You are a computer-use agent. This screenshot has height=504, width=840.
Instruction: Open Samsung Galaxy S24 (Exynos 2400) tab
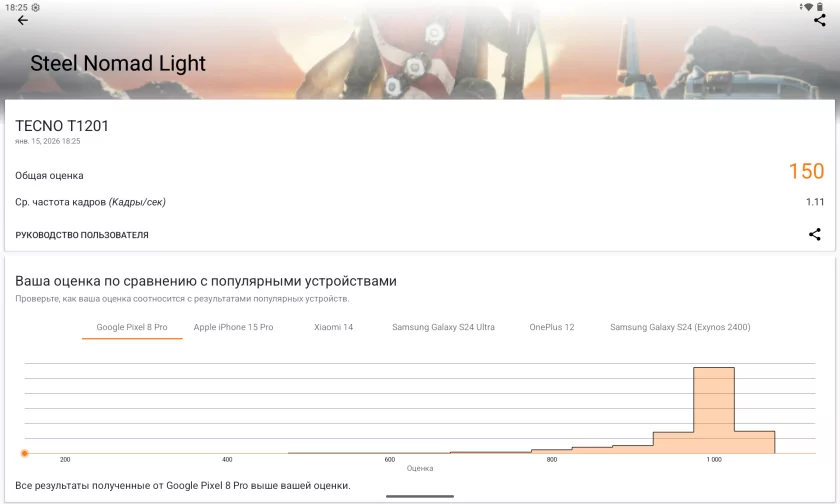point(680,327)
